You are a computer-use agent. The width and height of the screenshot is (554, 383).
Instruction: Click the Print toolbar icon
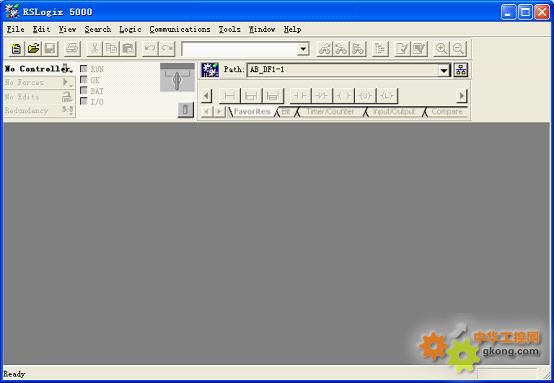72,48
